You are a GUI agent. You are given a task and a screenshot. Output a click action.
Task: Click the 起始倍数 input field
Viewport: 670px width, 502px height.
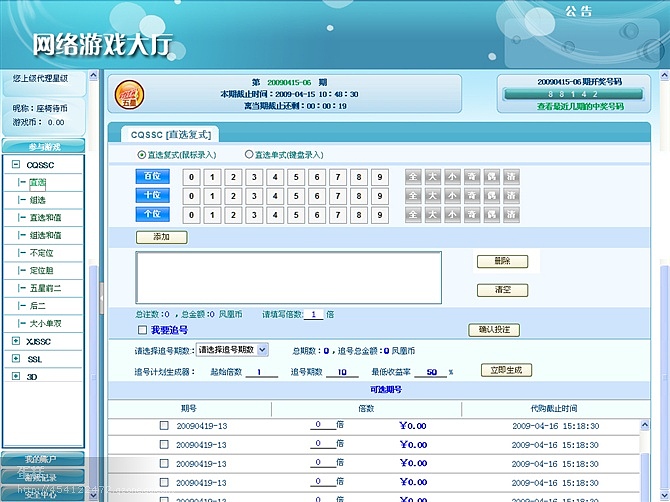262,372
